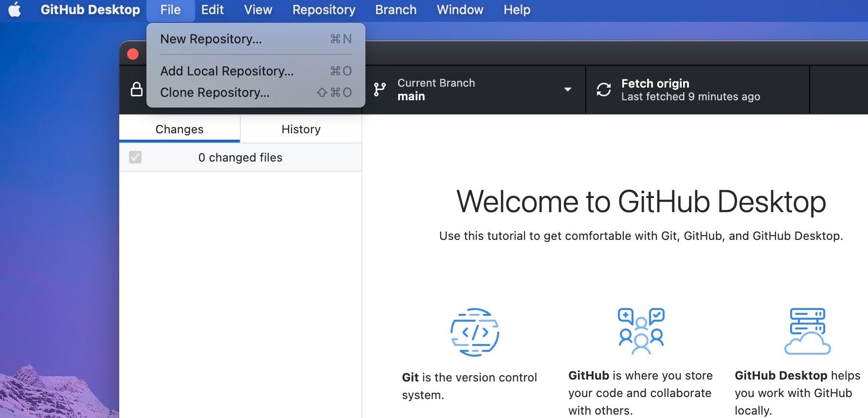Screen dimensions: 868x418
Task: Choose New Repository… from File menu
Action: coord(256,39)
